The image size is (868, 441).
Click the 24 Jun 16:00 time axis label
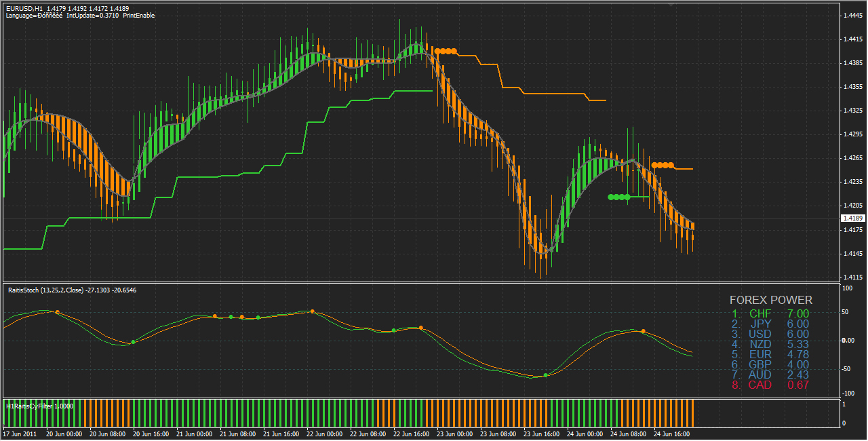click(x=671, y=434)
